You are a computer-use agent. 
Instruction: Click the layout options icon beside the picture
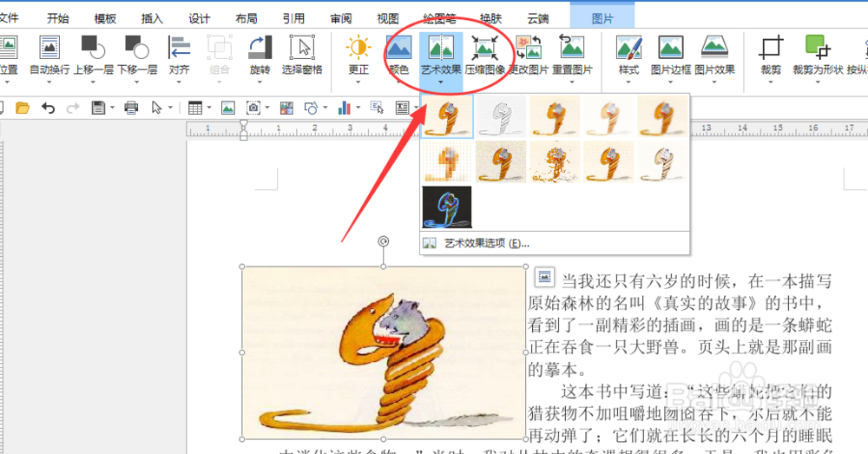point(544,276)
